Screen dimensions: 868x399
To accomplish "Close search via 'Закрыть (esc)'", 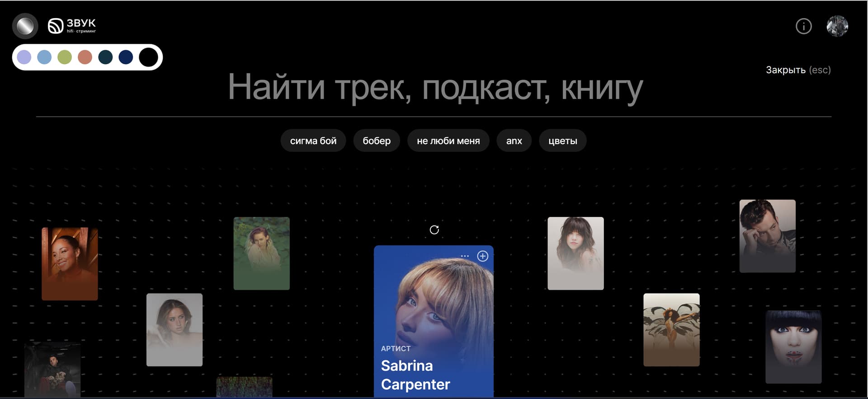I will coord(798,70).
